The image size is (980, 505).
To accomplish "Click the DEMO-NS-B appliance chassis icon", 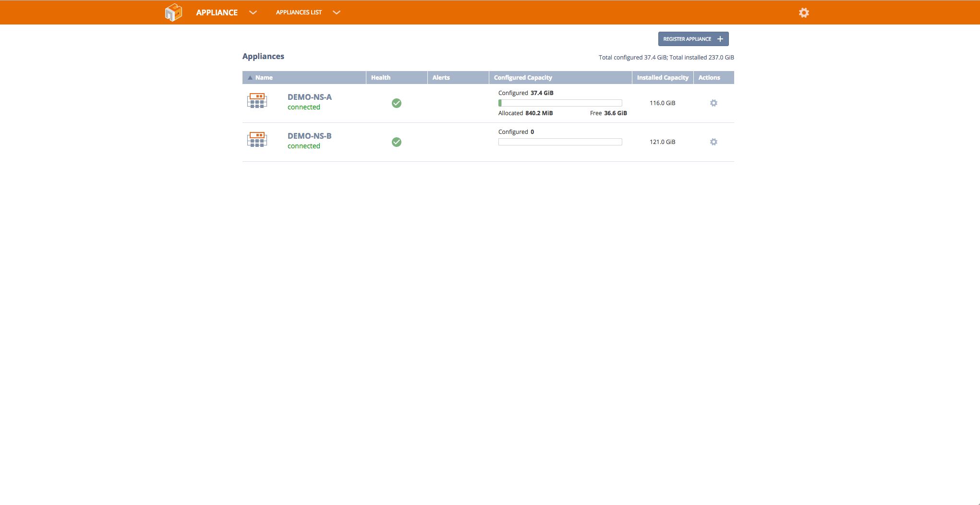I will 257,140.
